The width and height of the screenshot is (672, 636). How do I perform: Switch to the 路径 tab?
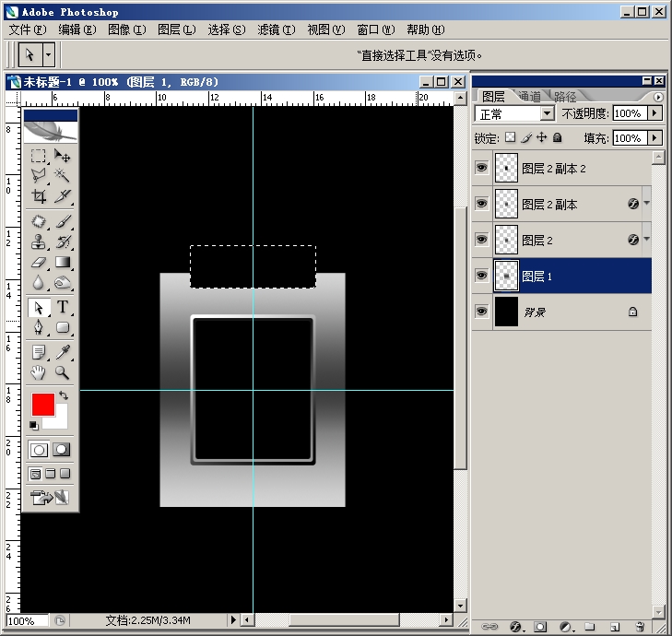[565, 96]
